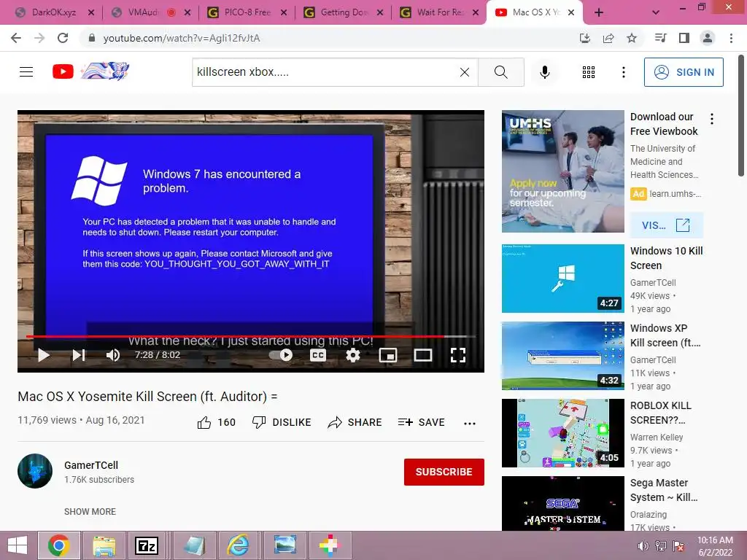Enter fullscreen mode
The width and height of the screenshot is (747, 560).
point(458,355)
